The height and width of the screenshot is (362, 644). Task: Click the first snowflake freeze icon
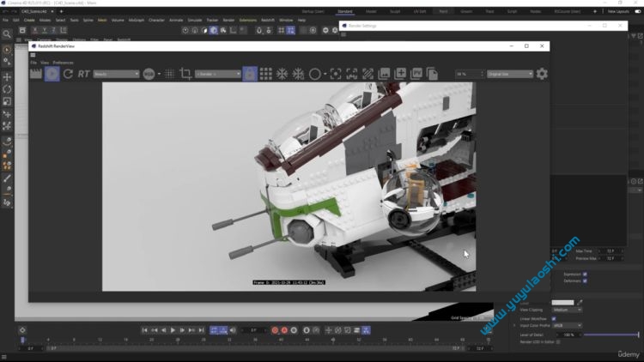pyautogui.click(x=282, y=74)
